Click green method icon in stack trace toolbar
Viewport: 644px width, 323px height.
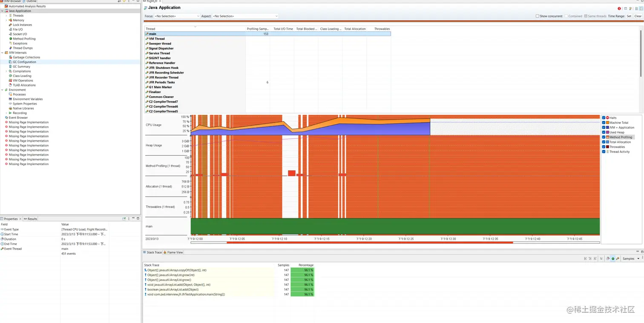point(613,259)
